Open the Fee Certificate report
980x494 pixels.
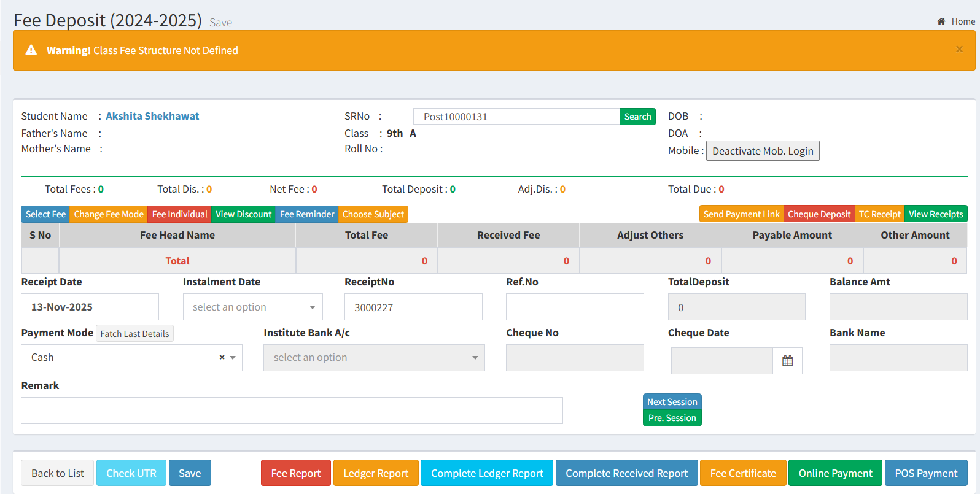pyautogui.click(x=742, y=473)
